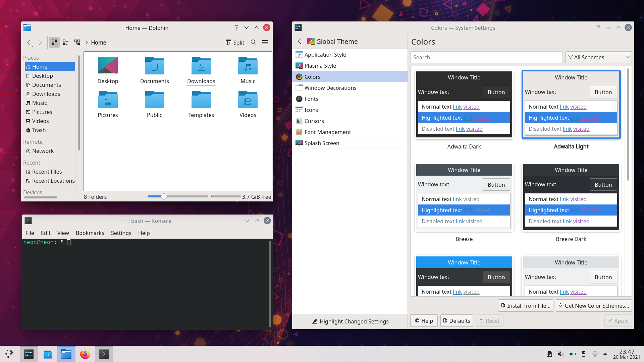Open Konsole from the taskbar
Viewport: 644px width, 362px height.
coord(104,354)
